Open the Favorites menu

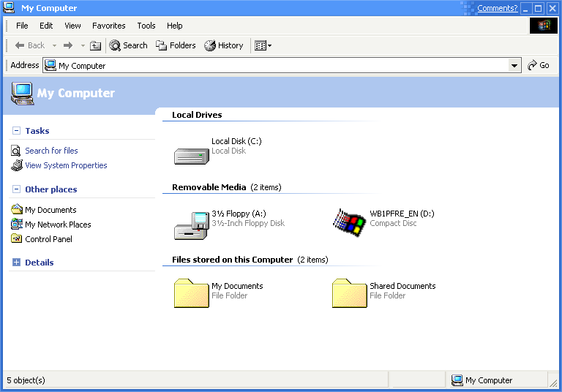pos(108,26)
